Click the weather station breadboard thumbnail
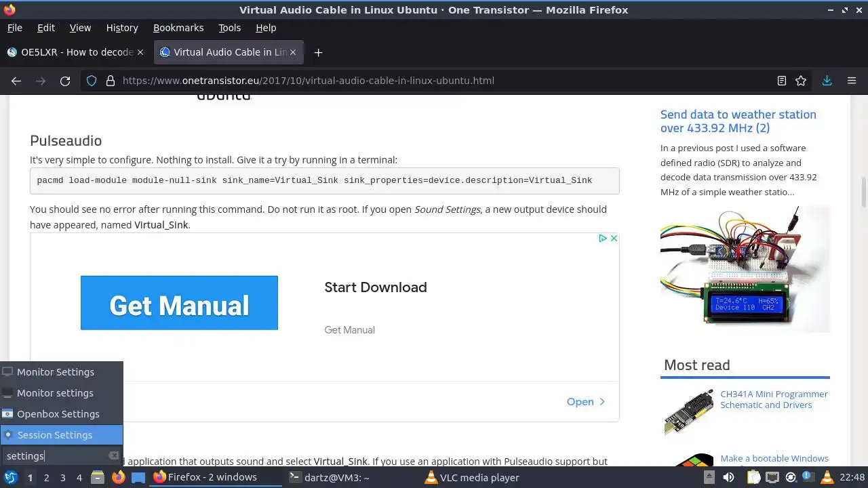 tap(745, 269)
